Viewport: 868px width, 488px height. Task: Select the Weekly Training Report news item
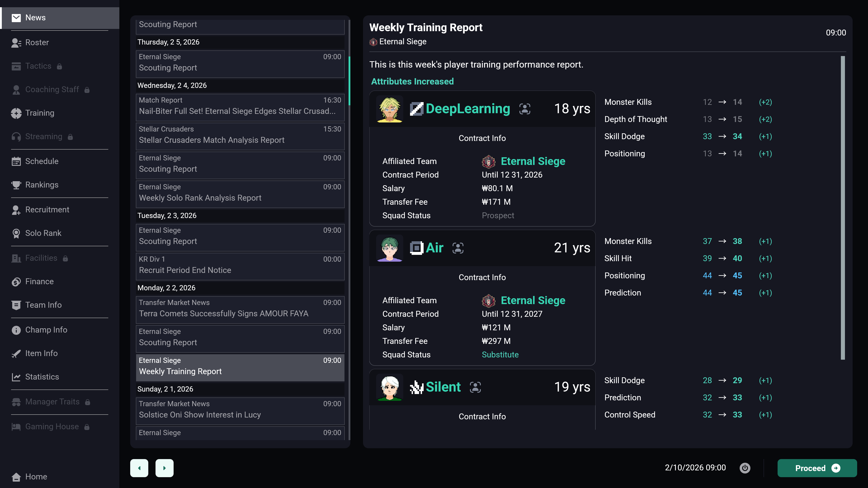click(x=240, y=368)
